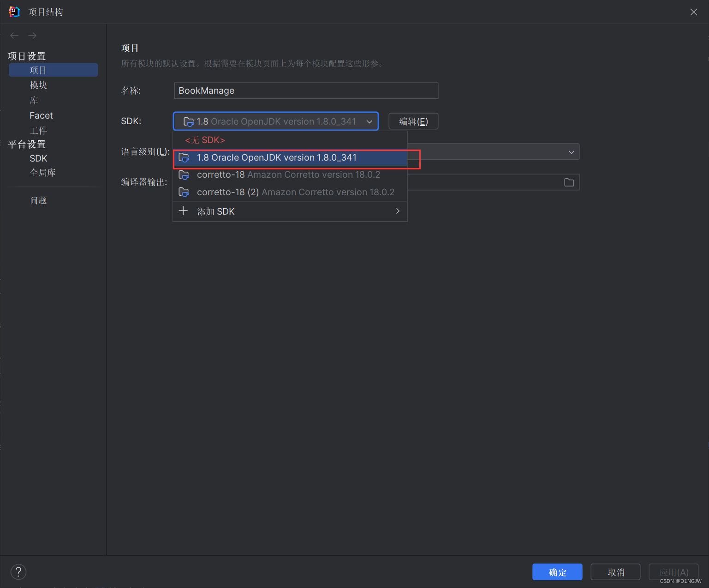Image resolution: width=709 pixels, height=588 pixels.
Task: Click the IntelliJ IDEA logo in title bar
Action: pos(14,12)
